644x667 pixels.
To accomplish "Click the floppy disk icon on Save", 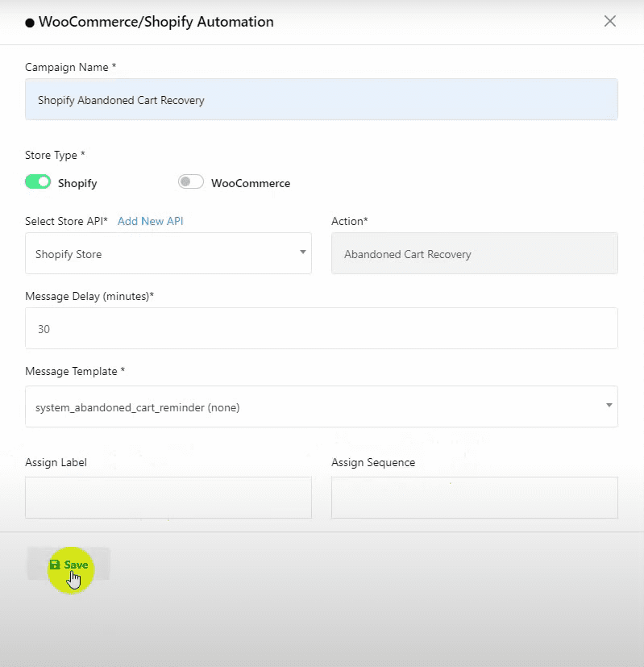I will pos(55,565).
